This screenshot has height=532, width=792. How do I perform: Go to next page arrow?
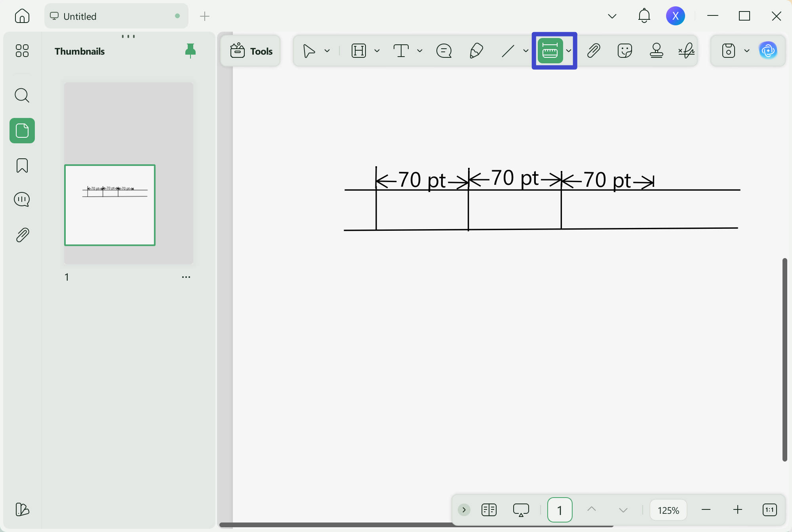pos(623,510)
